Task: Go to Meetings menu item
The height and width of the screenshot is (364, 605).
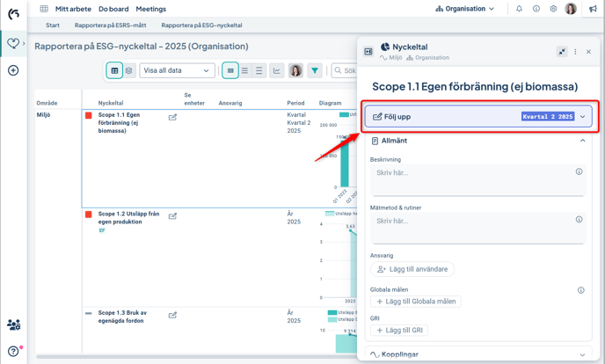Action: (150, 9)
